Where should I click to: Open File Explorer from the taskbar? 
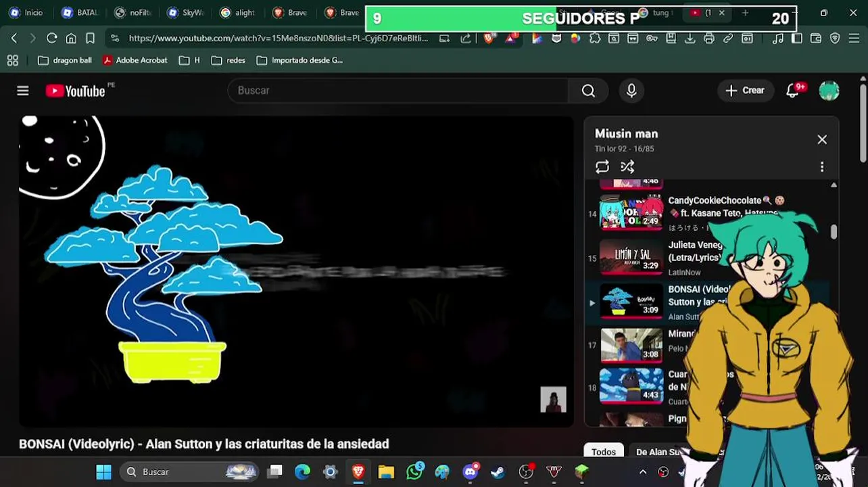386,472
